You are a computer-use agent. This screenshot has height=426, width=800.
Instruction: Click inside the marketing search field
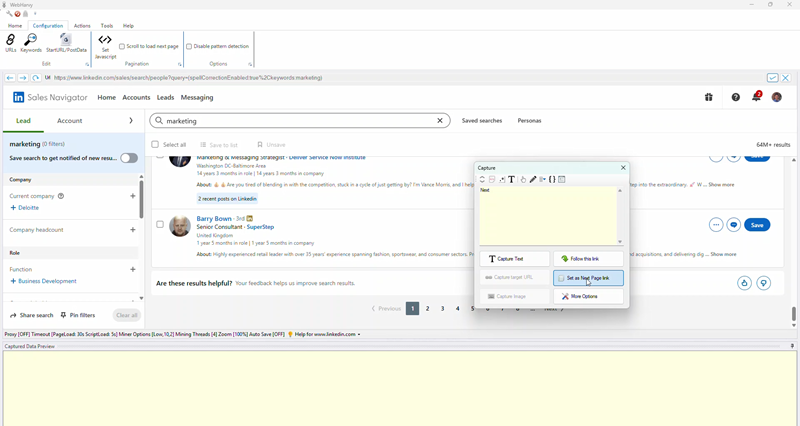300,121
